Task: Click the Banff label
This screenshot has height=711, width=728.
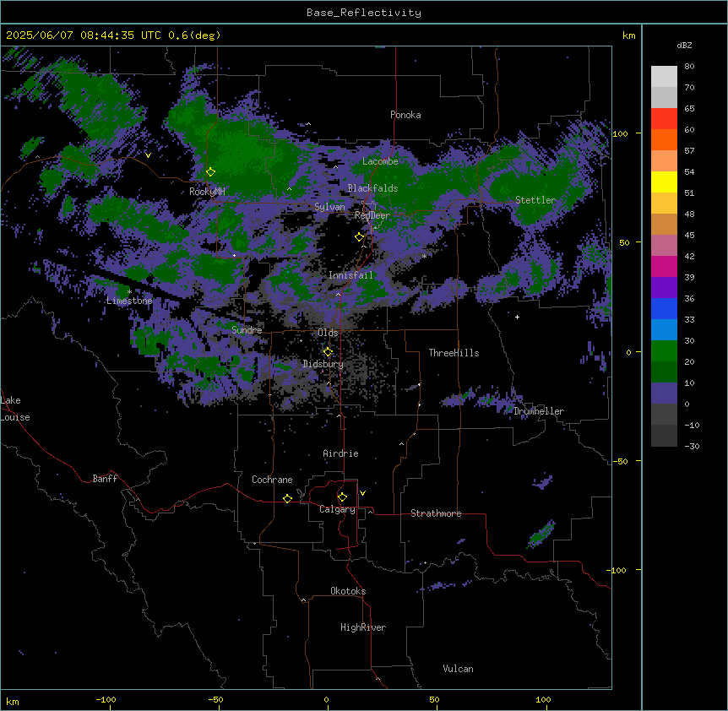Action: coord(105,479)
